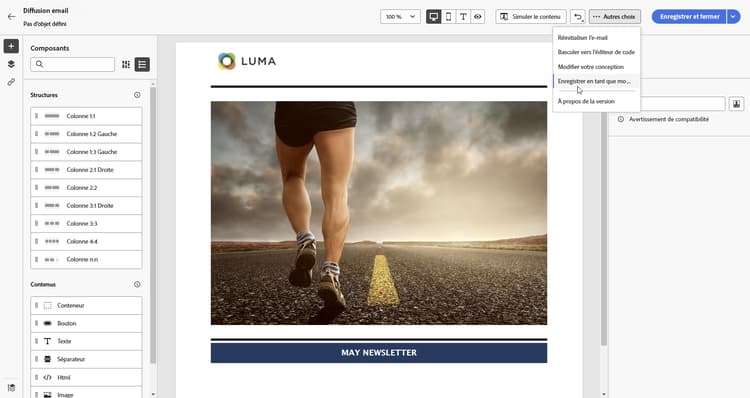Click the right panel text field

683,103
